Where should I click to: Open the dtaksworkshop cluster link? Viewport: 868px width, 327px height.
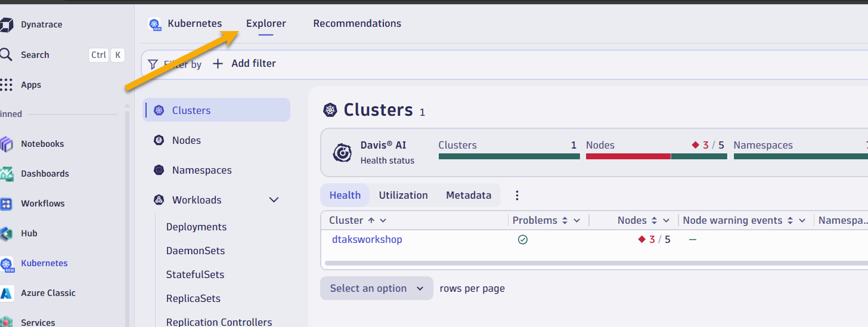[x=367, y=239]
